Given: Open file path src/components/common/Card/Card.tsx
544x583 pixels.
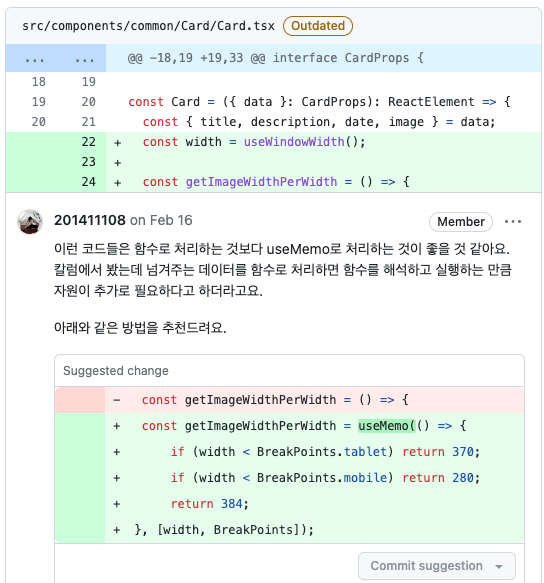Looking at the screenshot, I should click(x=148, y=26).
